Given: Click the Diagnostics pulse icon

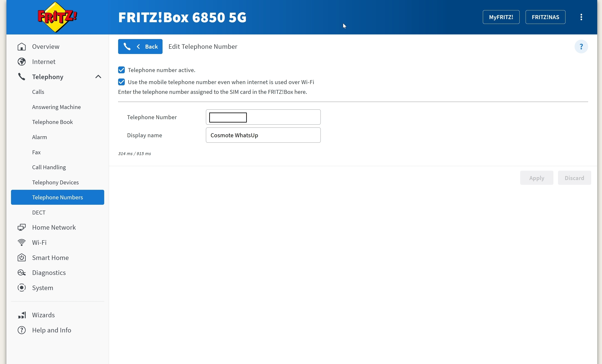Looking at the screenshot, I should 22,273.
